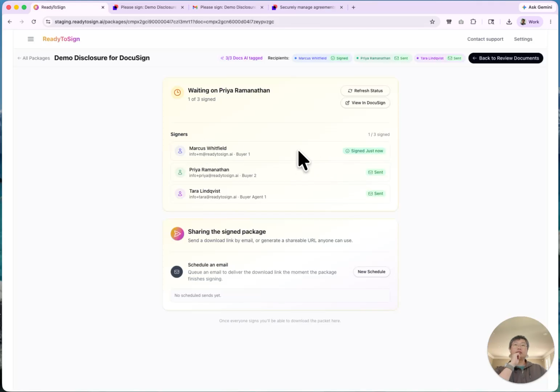Viewport: 560px width, 392px height.
Task: Open Settings in the app header
Action: (523, 39)
